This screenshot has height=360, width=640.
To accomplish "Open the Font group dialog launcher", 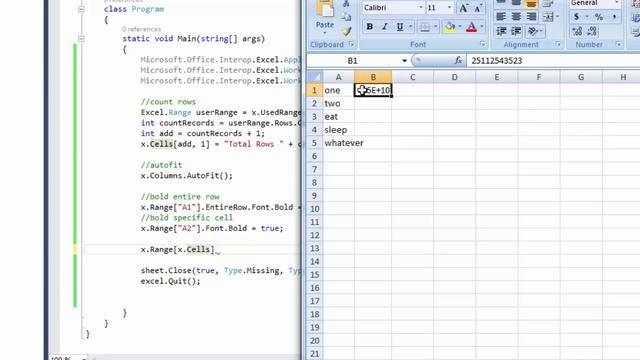I will coord(483,44).
